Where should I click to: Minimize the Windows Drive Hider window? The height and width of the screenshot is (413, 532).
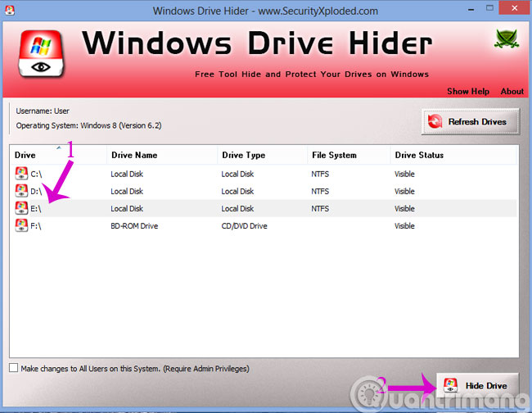click(x=471, y=10)
